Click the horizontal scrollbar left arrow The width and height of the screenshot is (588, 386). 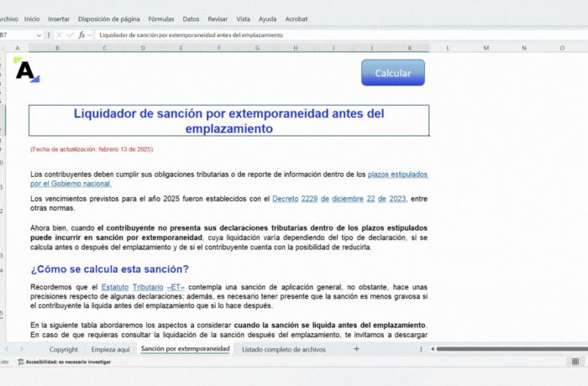(x=433, y=349)
